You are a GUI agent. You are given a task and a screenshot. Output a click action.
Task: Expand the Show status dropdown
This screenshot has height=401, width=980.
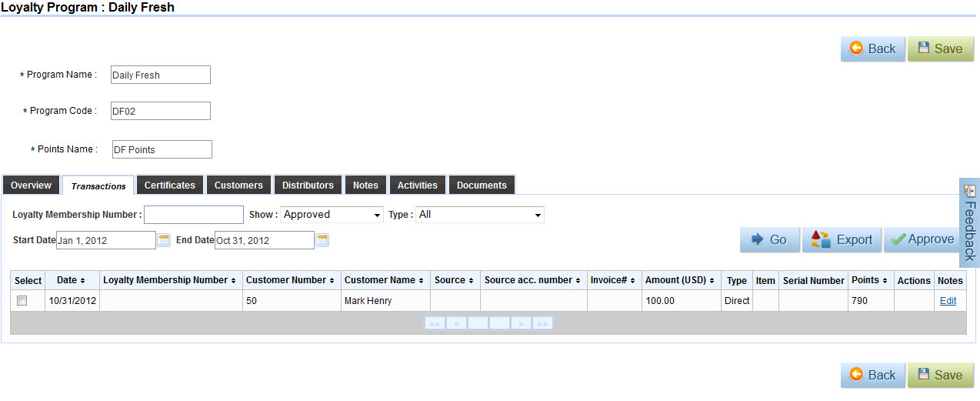332,215
